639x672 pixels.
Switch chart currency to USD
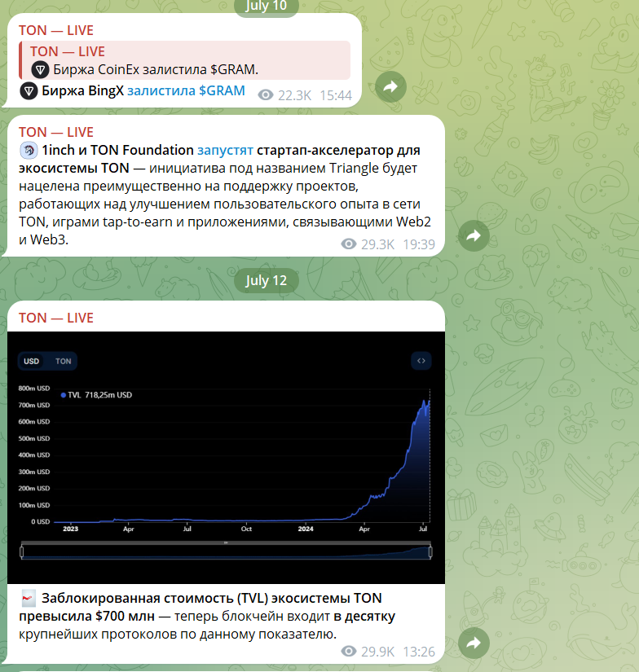click(31, 362)
